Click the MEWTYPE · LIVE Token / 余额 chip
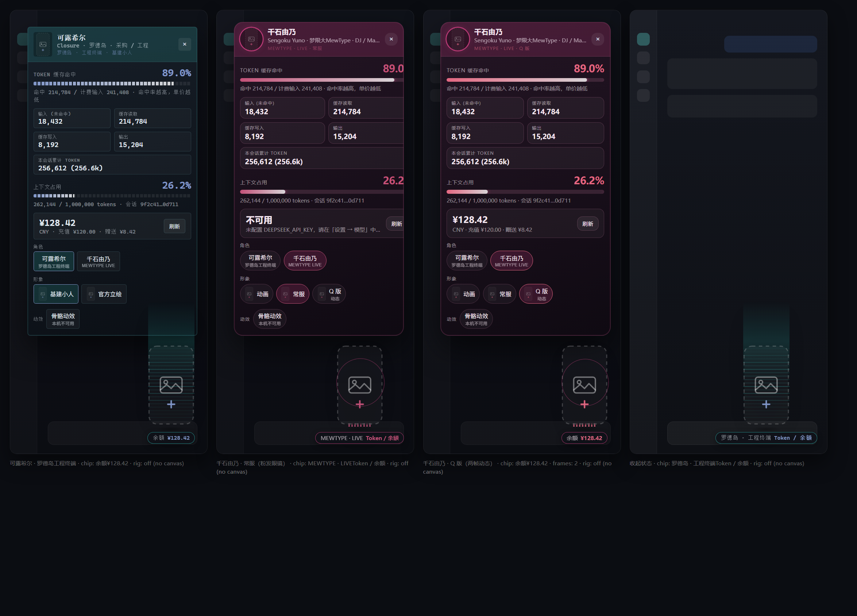The height and width of the screenshot is (616, 857). tap(359, 438)
